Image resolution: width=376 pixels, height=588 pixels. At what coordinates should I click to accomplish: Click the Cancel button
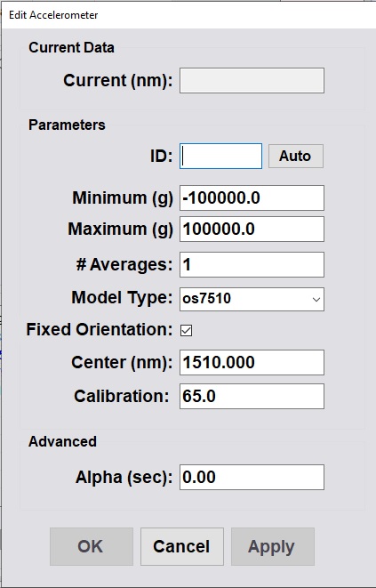[x=182, y=546]
